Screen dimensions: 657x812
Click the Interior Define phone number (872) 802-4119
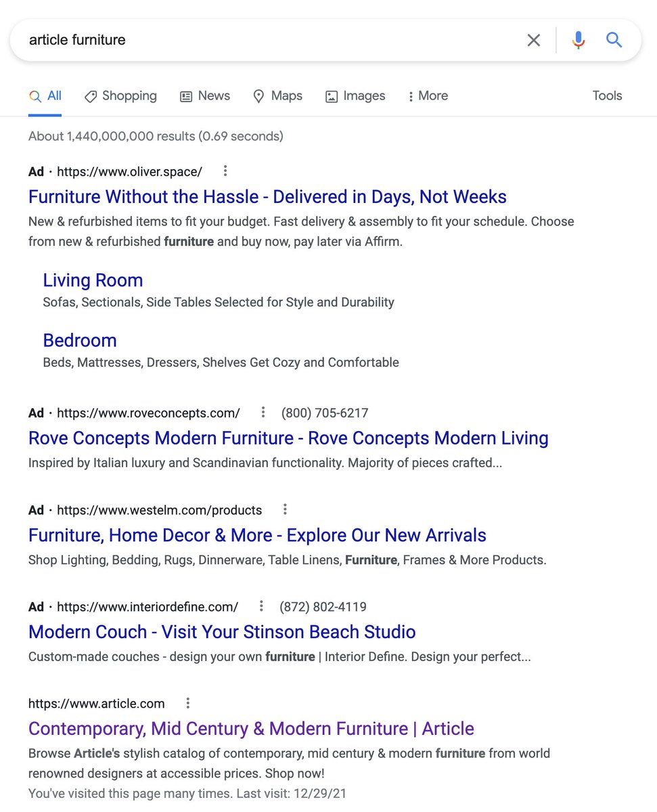pos(323,607)
